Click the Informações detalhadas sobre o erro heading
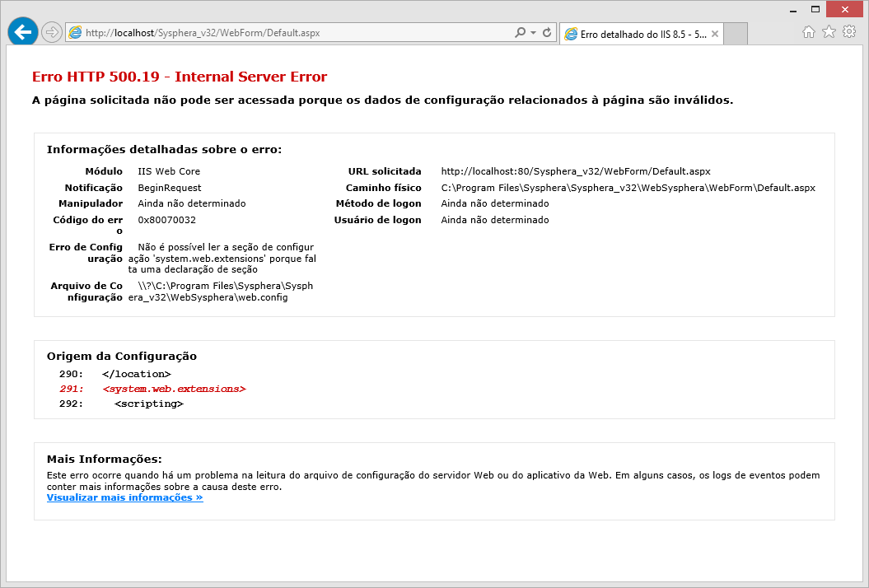 (x=164, y=150)
